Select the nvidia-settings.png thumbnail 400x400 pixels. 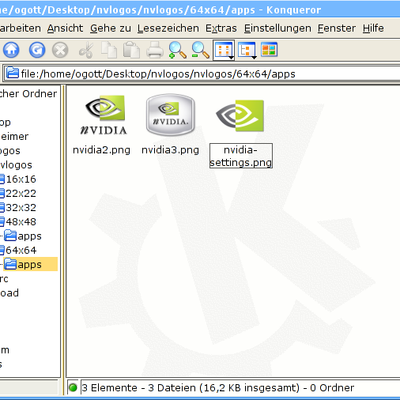pyautogui.click(x=240, y=115)
